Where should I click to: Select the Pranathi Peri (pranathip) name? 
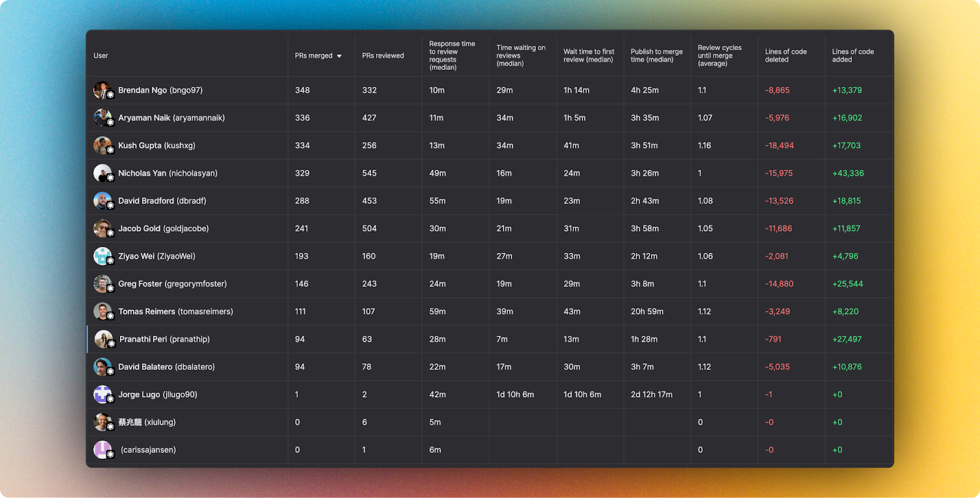point(165,339)
